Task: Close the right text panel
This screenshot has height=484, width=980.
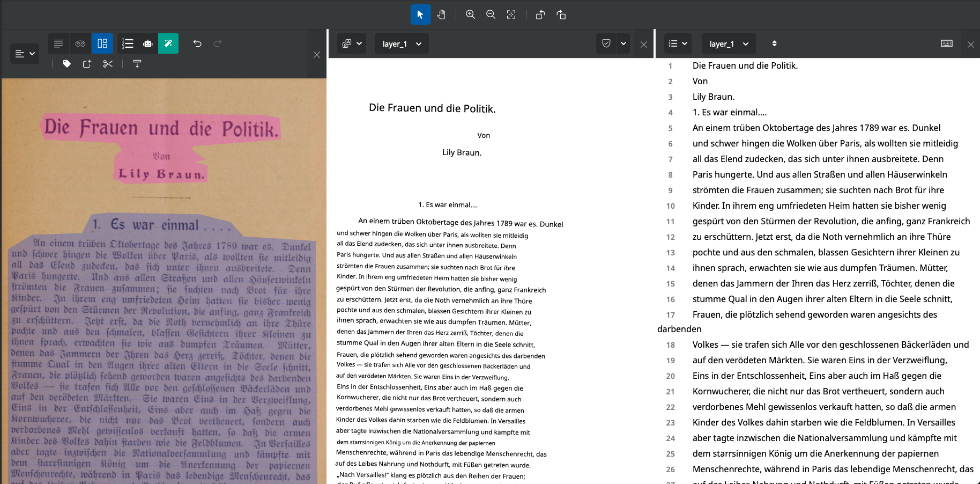Action: point(971,45)
